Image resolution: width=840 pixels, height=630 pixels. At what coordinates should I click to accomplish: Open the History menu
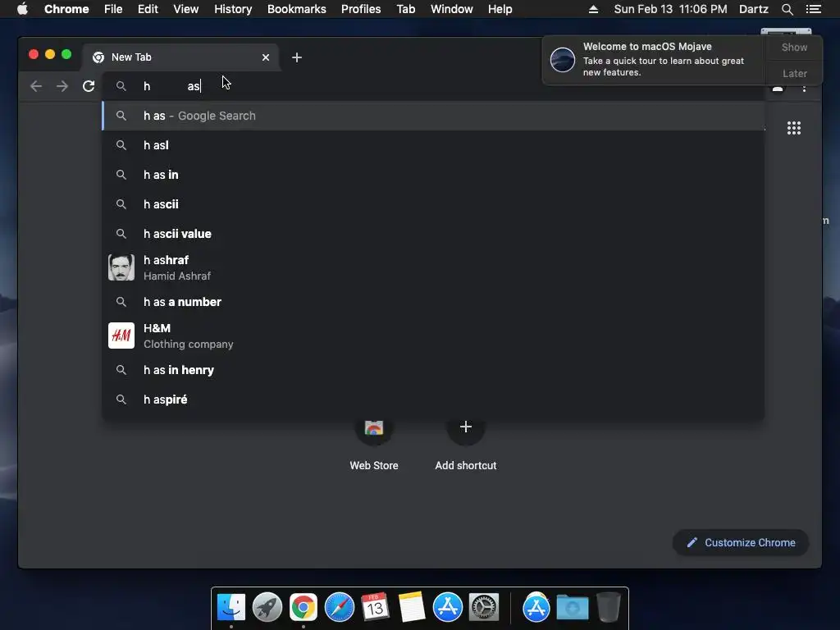pos(233,9)
